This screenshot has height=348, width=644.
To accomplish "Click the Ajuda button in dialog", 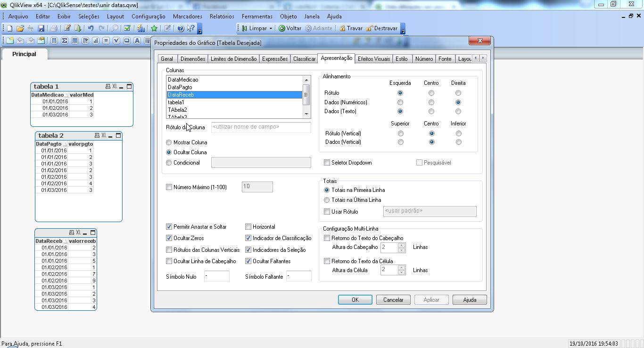I will point(470,300).
